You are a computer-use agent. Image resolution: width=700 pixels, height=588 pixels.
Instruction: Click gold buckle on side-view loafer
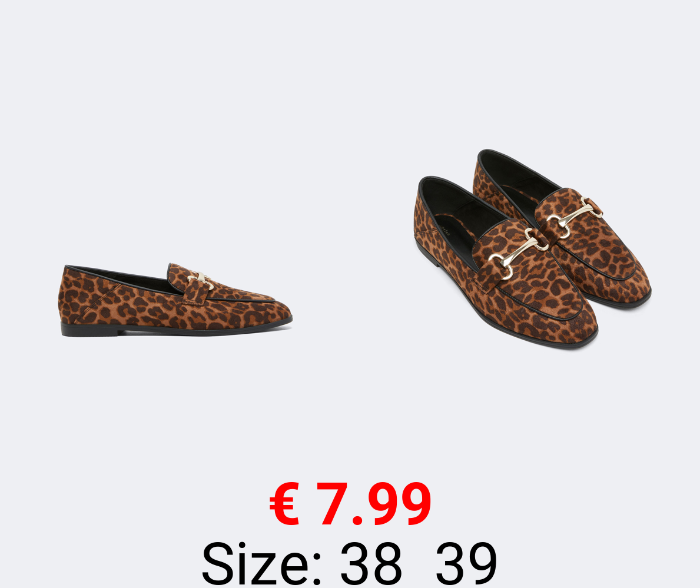(200, 280)
